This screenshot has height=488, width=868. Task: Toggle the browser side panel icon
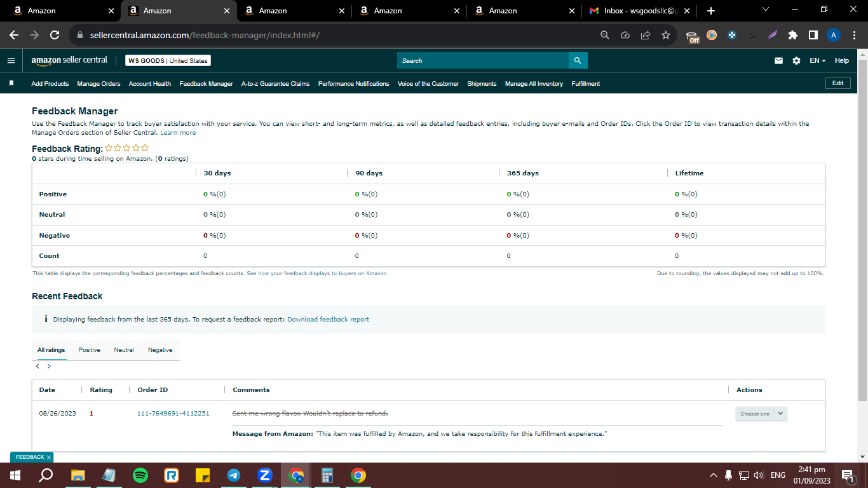coord(813,36)
